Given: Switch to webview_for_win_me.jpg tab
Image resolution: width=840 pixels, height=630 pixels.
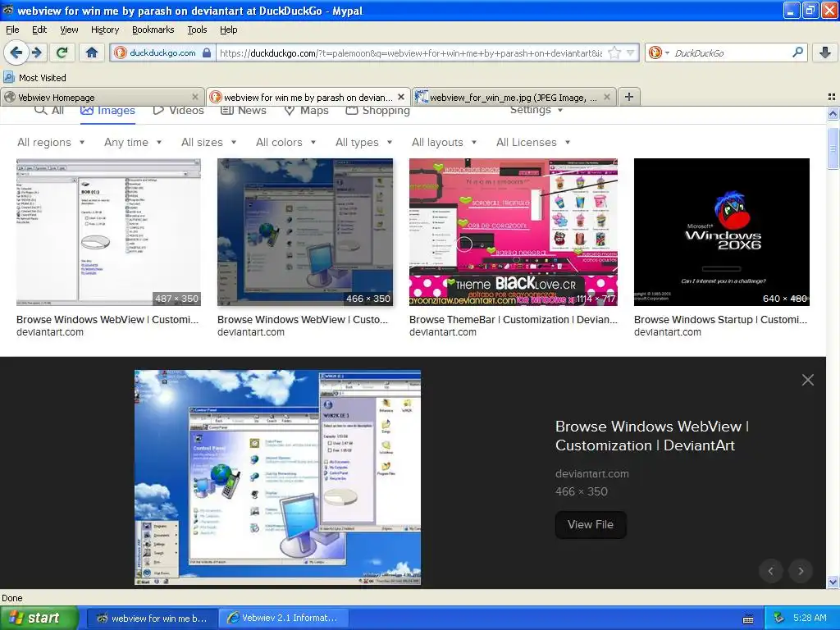Looking at the screenshot, I should tap(514, 97).
